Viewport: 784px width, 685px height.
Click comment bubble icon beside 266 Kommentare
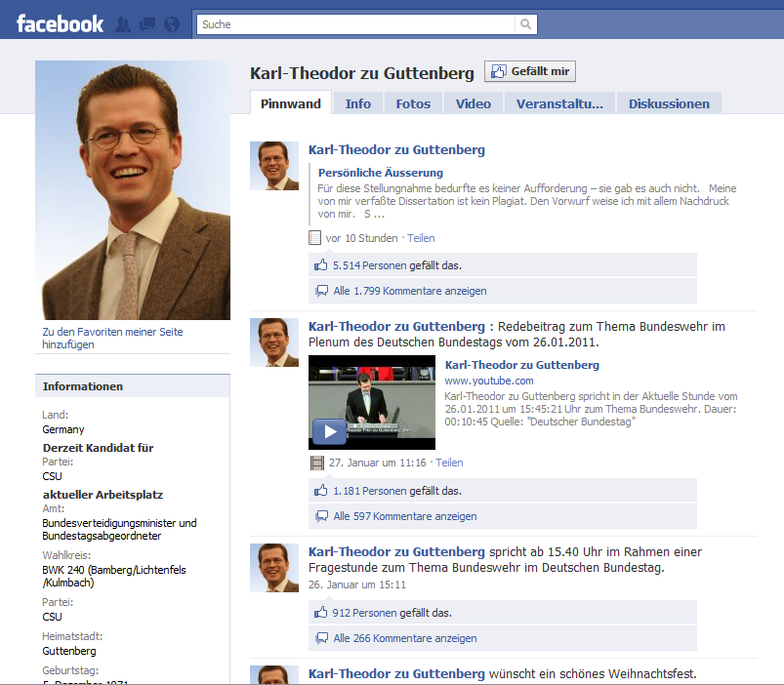[321, 638]
